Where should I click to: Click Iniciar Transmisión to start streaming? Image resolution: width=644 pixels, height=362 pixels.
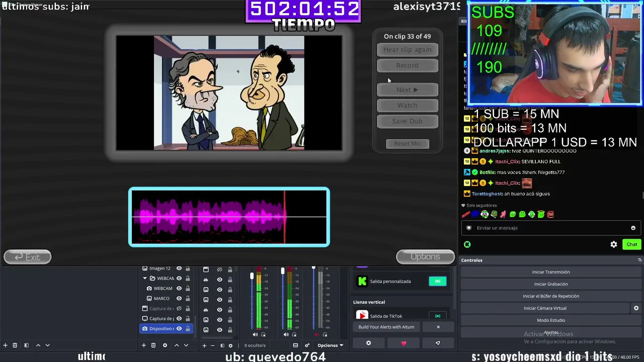551,272
